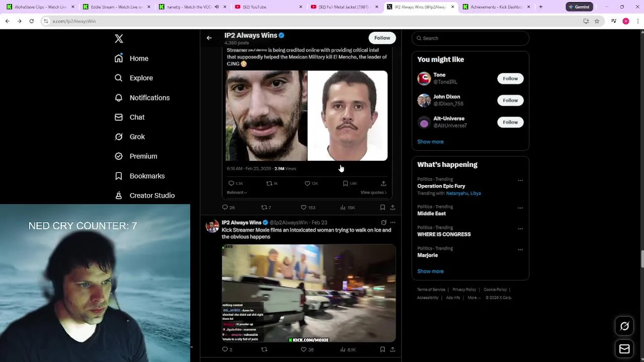Open the photo of the bearded streamer

pos(266,116)
